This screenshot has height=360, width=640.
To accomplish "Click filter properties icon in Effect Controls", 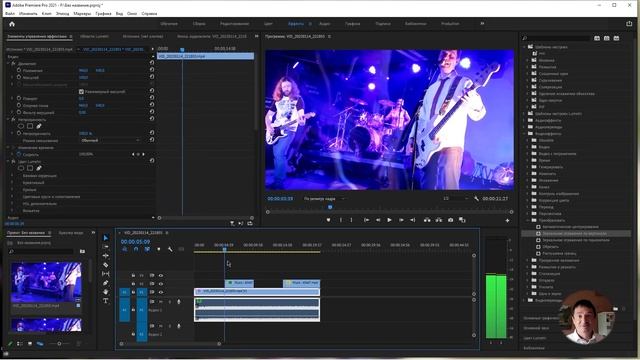I will click(232, 223).
